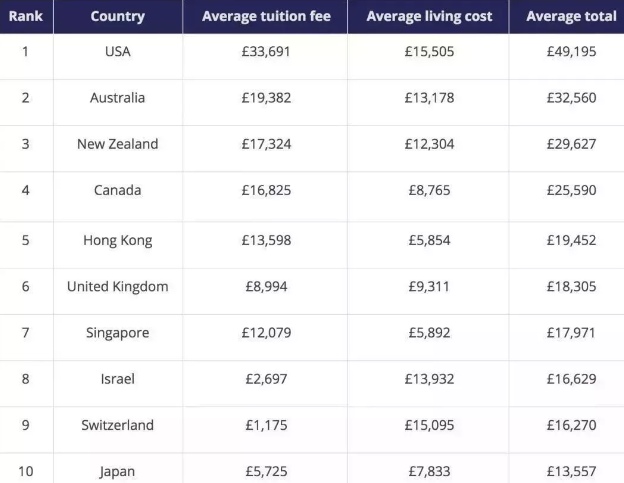Click the Rank column header
This screenshot has width=624, height=483.
(x=25, y=16)
